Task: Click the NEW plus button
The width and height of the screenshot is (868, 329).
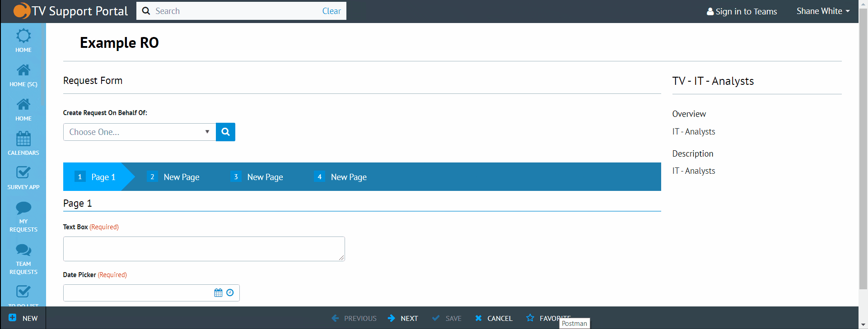Action: 23,318
